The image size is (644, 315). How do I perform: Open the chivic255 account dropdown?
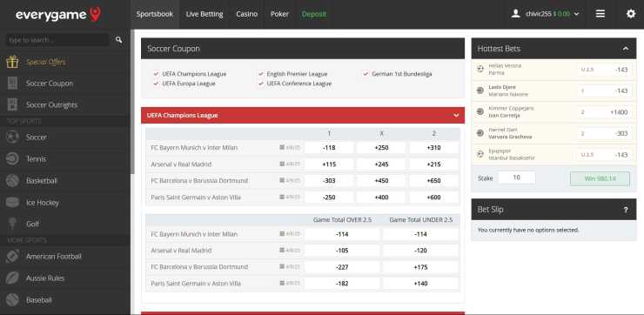552,14
